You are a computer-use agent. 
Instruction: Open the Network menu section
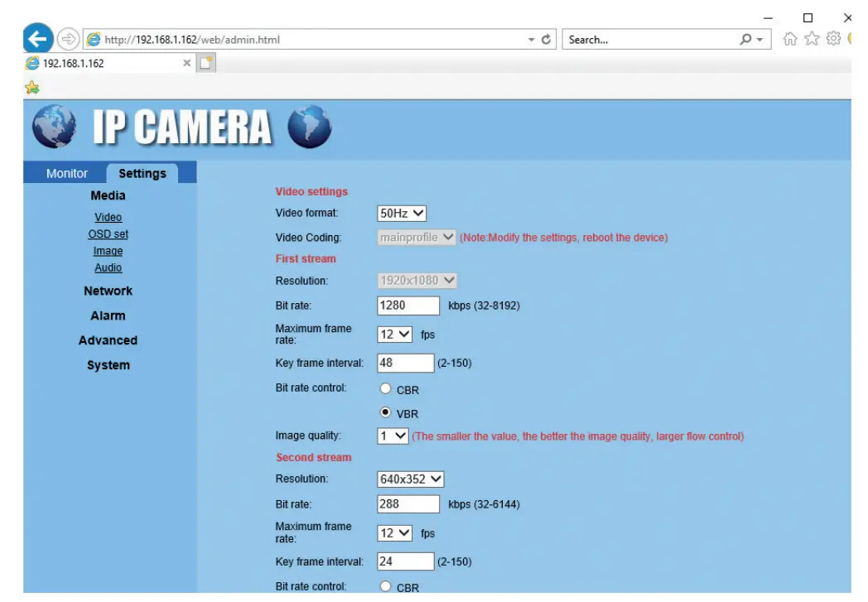tap(108, 291)
